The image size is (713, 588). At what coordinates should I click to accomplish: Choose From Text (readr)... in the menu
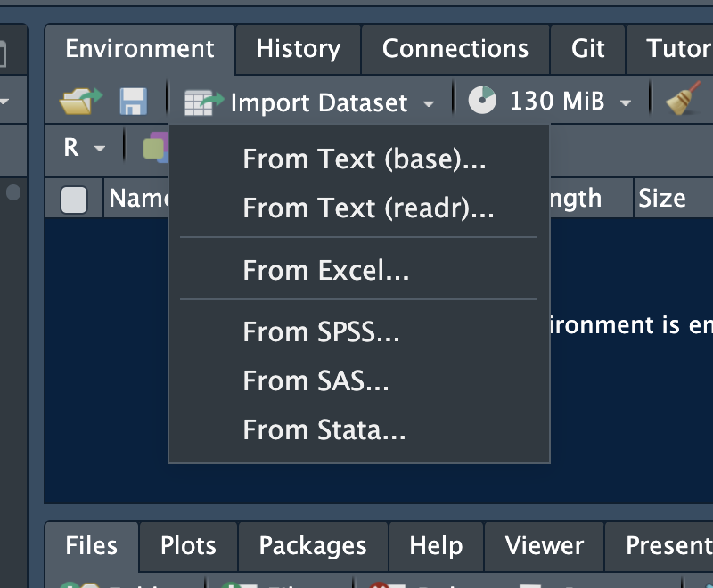368,208
